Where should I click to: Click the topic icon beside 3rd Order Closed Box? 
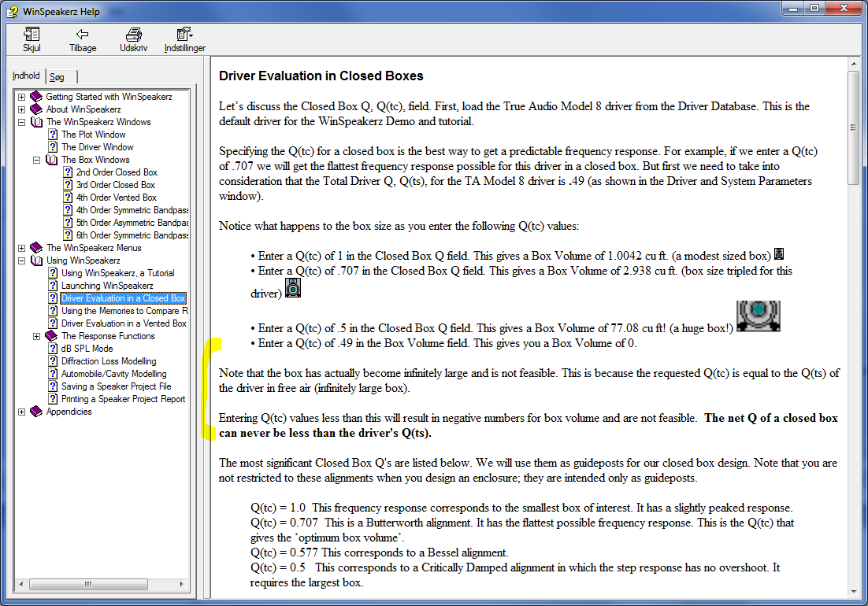click(x=68, y=185)
